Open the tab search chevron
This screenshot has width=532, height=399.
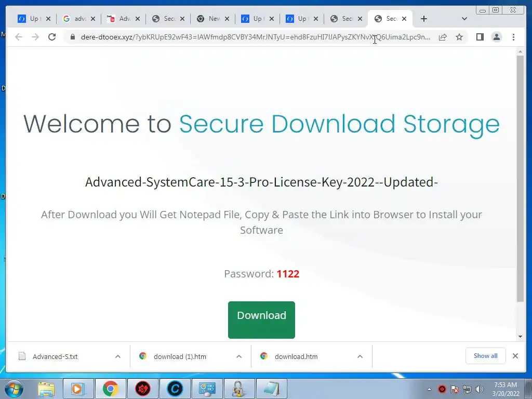(464, 19)
